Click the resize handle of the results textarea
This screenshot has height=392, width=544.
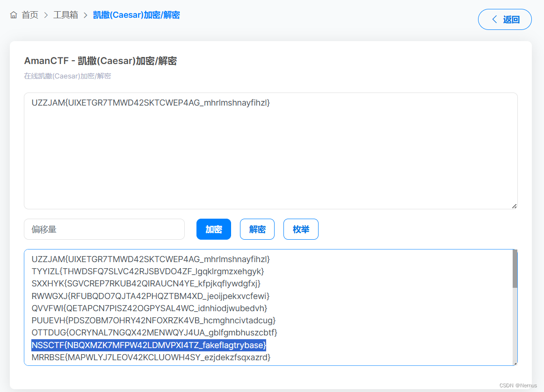point(515,363)
